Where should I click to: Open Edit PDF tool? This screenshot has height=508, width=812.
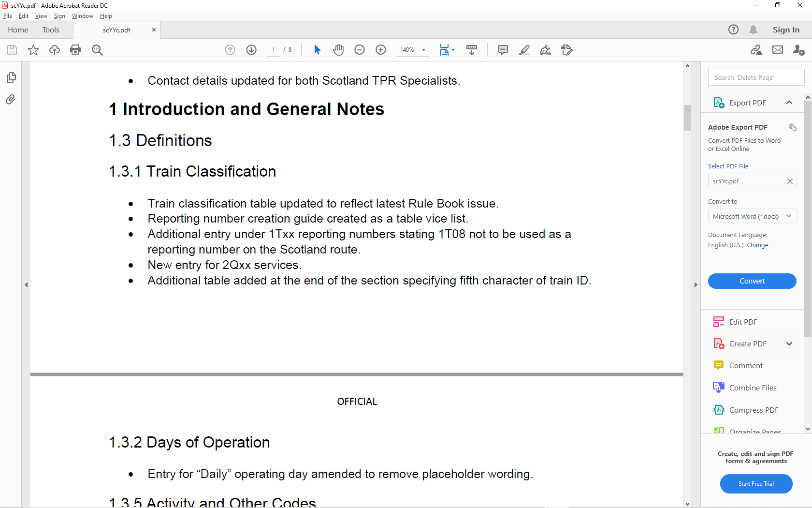pos(743,322)
